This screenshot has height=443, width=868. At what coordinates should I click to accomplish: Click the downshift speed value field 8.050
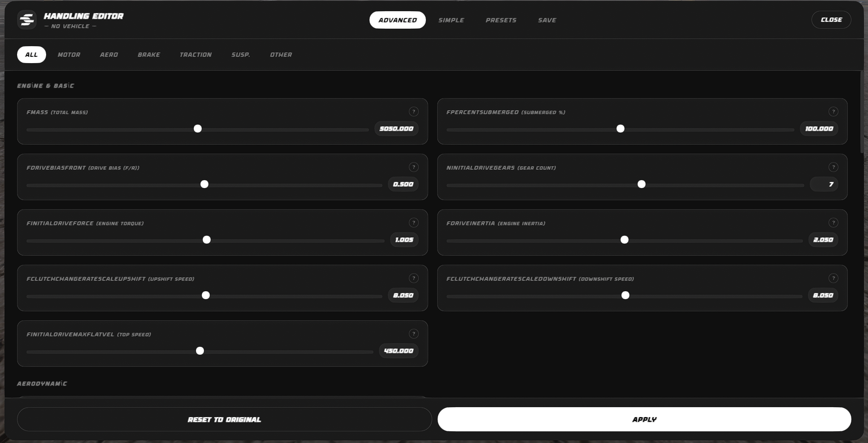click(823, 295)
